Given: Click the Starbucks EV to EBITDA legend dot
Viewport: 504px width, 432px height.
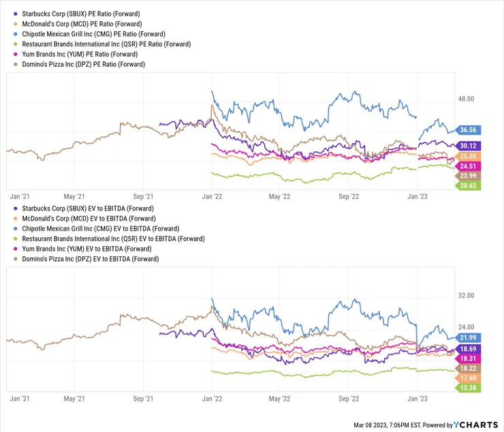Looking at the screenshot, I should (16, 208).
